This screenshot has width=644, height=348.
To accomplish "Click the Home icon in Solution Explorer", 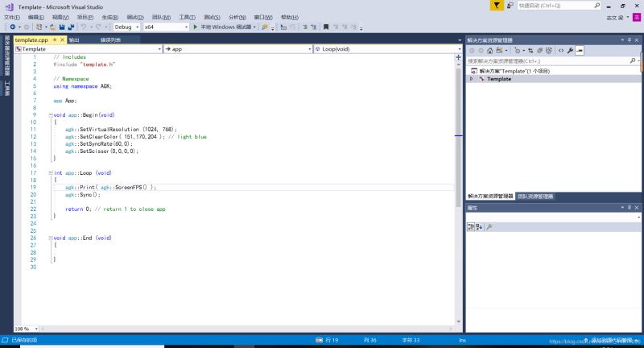I will pyautogui.click(x=491, y=50).
